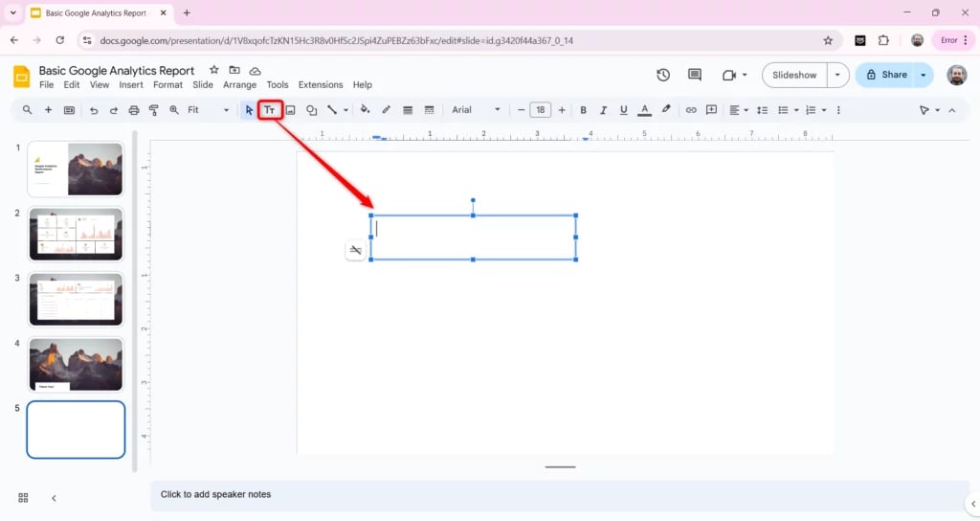This screenshot has width=980, height=521.
Task: Open version history clock icon
Action: (663, 75)
